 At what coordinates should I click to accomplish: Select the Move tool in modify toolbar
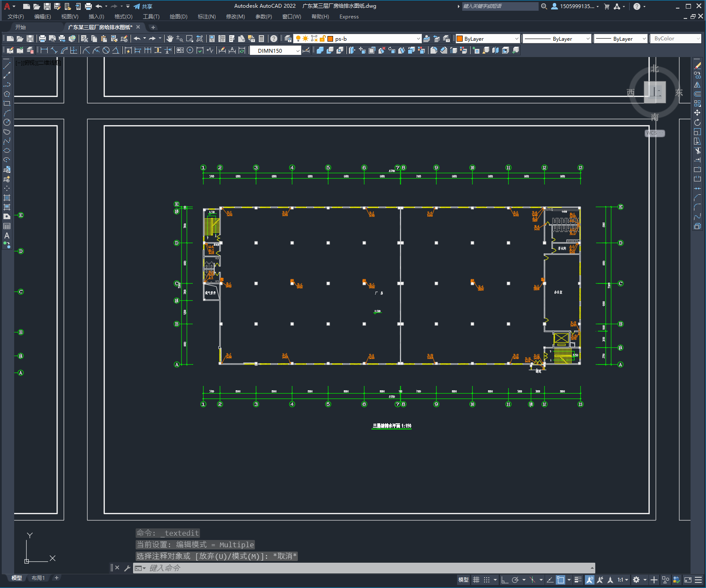click(697, 113)
